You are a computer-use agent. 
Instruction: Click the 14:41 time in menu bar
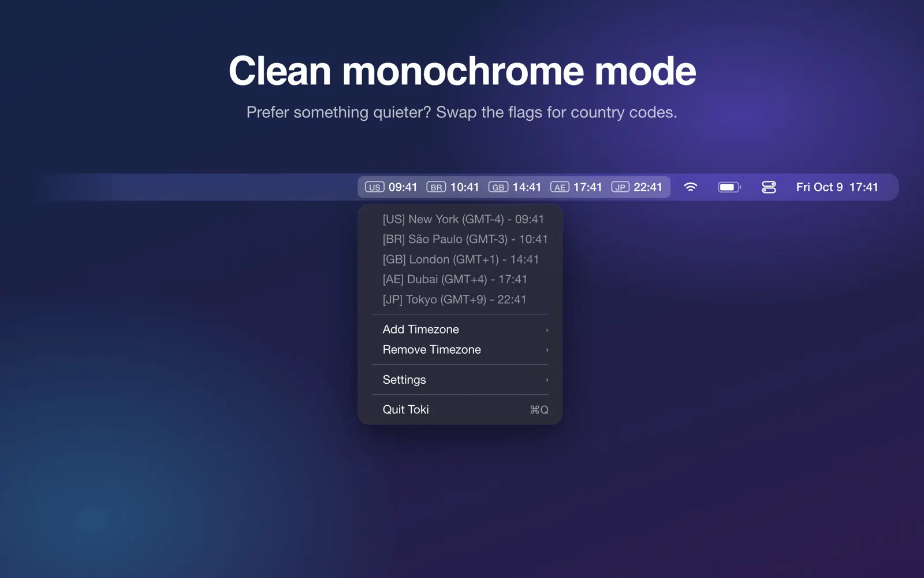(527, 187)
